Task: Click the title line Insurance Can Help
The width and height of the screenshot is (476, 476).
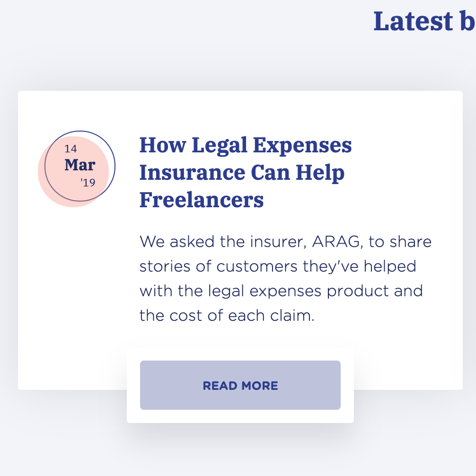Action: point(242,173)
